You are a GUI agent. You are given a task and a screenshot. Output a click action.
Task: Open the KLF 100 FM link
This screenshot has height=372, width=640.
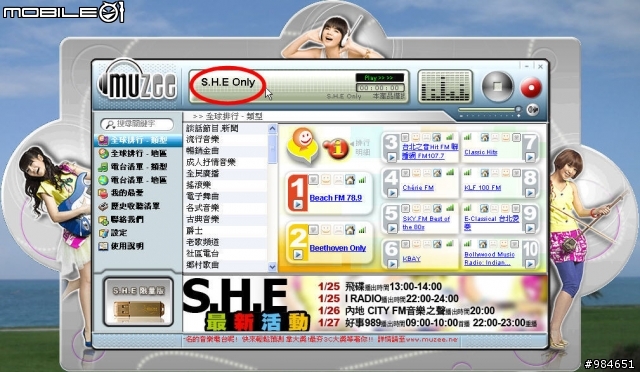pyautogui.click(x=482, y=188)
